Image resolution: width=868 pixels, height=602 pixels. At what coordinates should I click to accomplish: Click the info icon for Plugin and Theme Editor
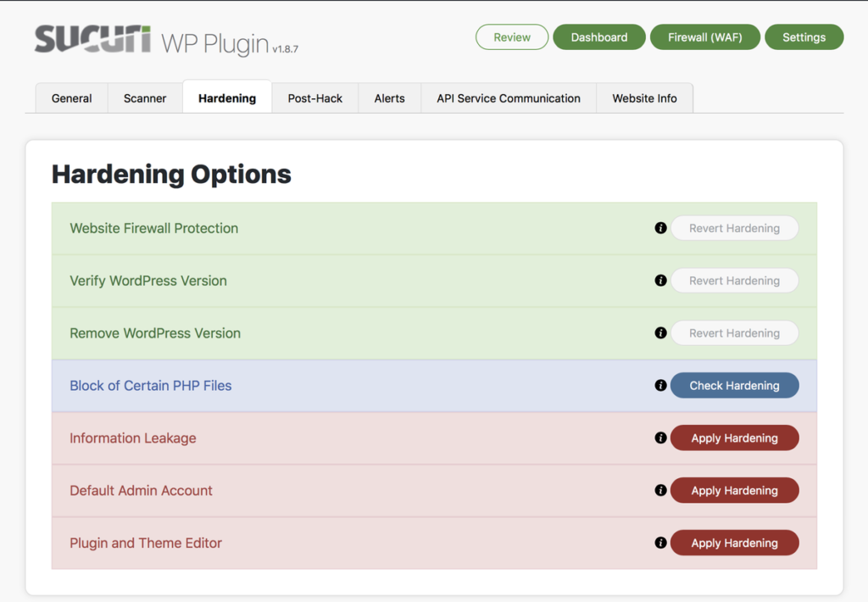coord(660,542)
